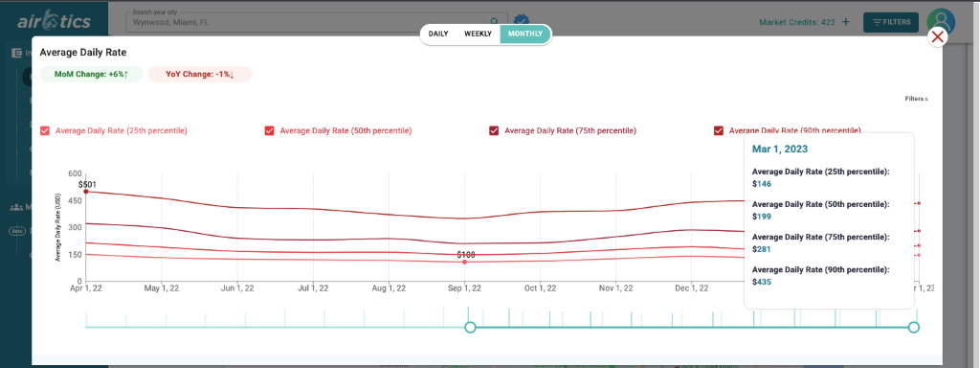The height and width of the screenshot is (368, 980).
Task: Click the left range slider handle
Action: [471, 327]
